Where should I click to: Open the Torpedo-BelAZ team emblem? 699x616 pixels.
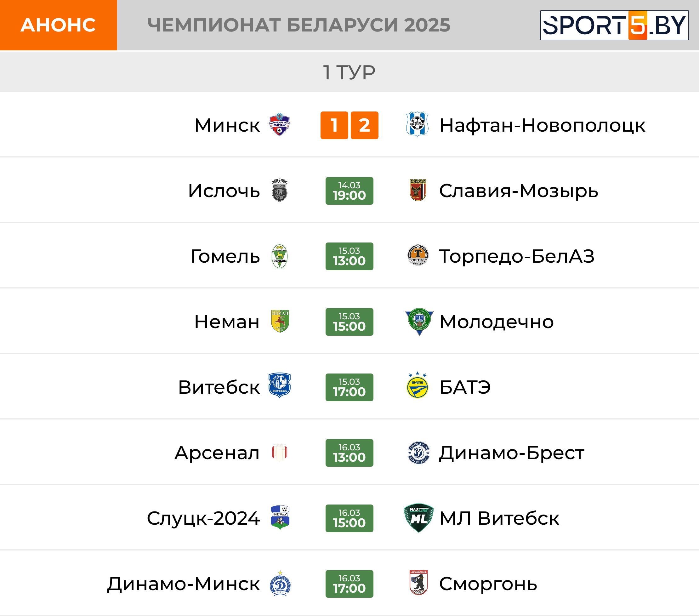(x=418, y=255)
